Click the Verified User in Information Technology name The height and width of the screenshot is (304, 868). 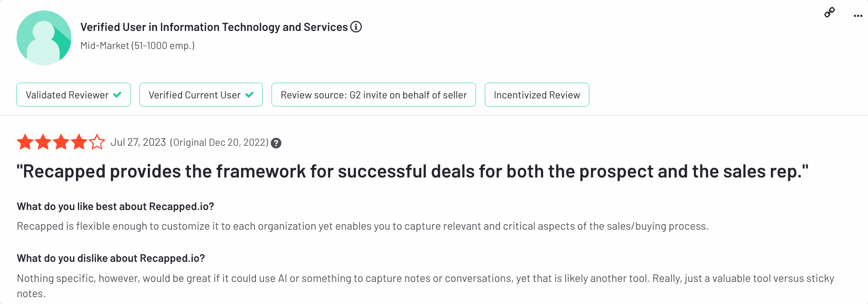tap(214, 27)
